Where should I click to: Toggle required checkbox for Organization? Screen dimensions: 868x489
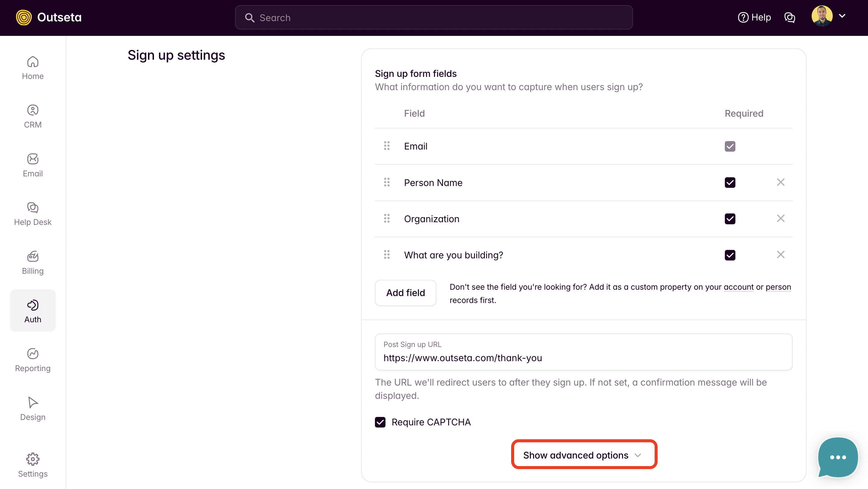click(x=730, y=219)
